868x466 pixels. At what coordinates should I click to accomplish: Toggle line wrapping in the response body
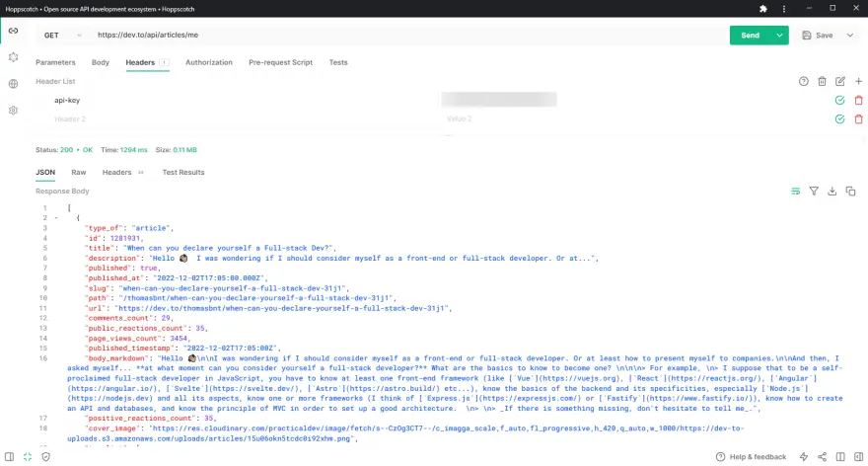click(x=795, y=191)
